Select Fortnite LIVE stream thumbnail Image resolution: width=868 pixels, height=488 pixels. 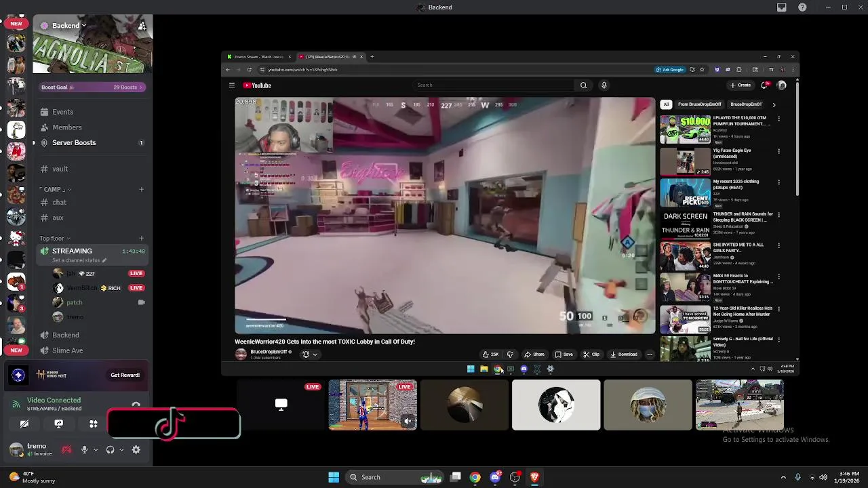click(373, 405)
